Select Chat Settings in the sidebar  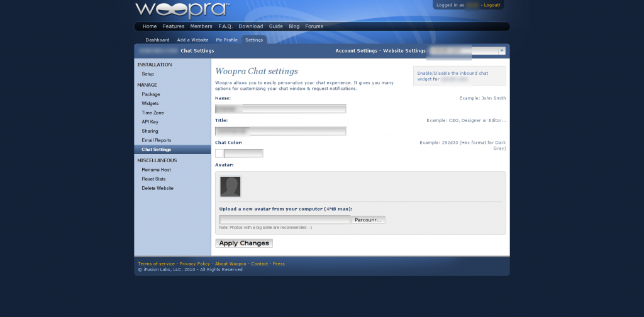click(172, 150)
